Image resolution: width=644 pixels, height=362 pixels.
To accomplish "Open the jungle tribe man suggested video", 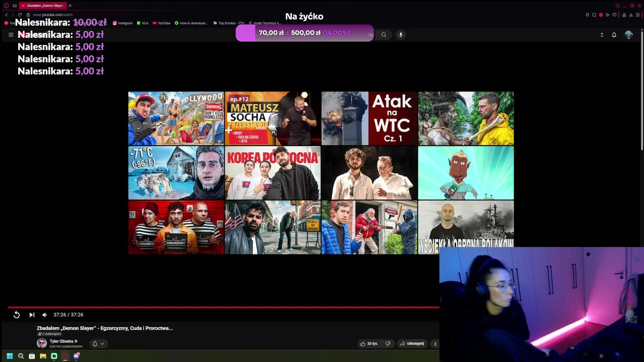I will coord(466,118).
